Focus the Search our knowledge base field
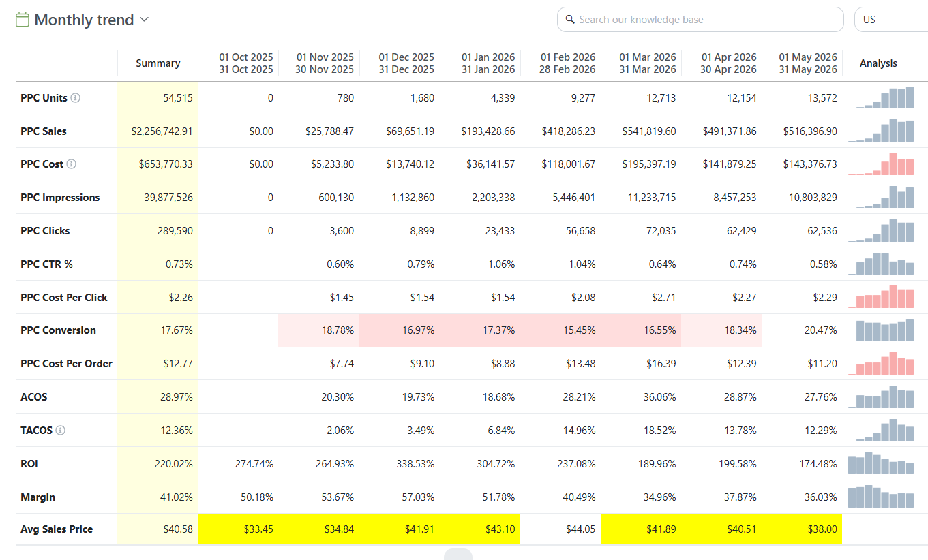This screenshot has height=560, width=928. click(x=700, y=20)
